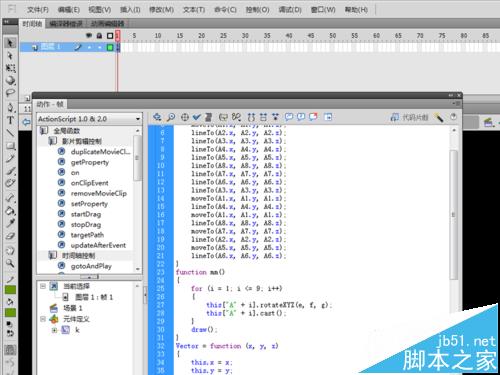Toggle lock all layers padlock icon
Screen dimensions: 500x375
point(99,35)
